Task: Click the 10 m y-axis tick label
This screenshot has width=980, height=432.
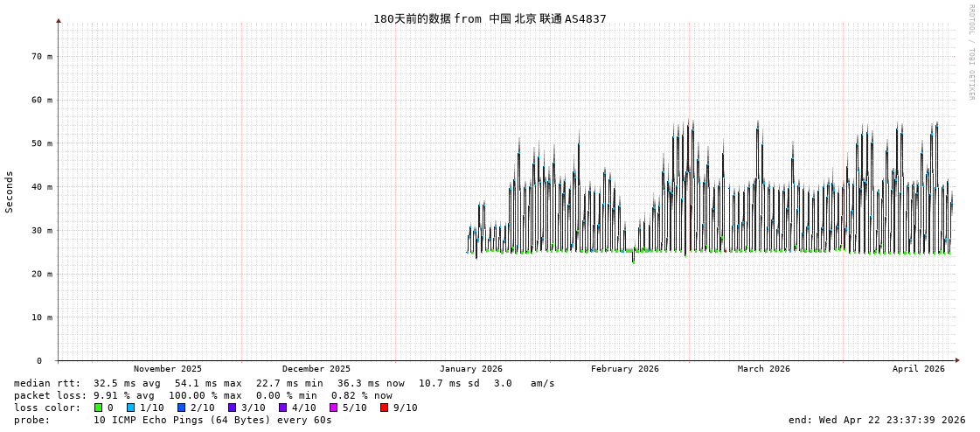Action: coord(41,317)
